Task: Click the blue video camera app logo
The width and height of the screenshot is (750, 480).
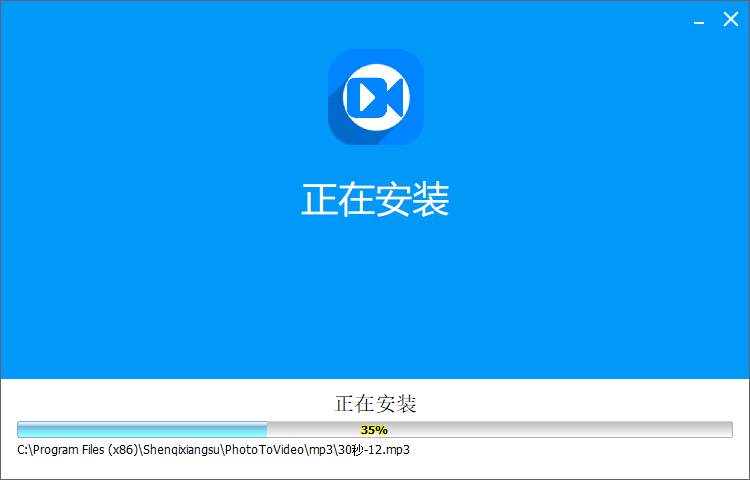Action: [375, 97]
